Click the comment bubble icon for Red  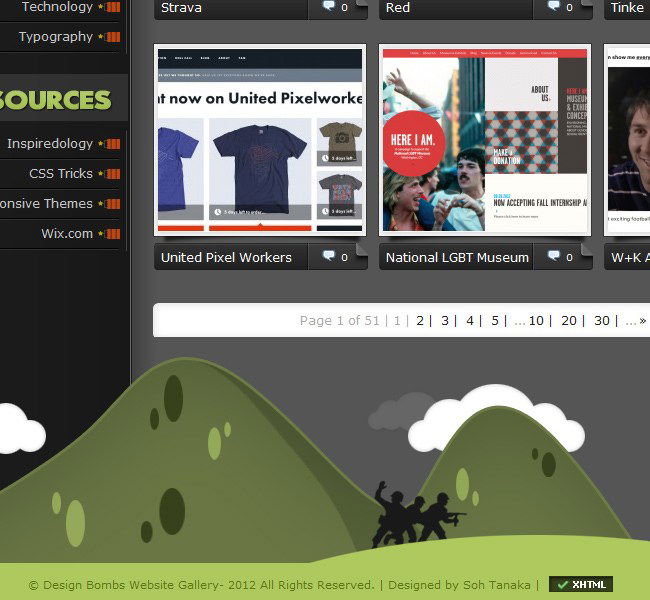click(x=554, y=6)
